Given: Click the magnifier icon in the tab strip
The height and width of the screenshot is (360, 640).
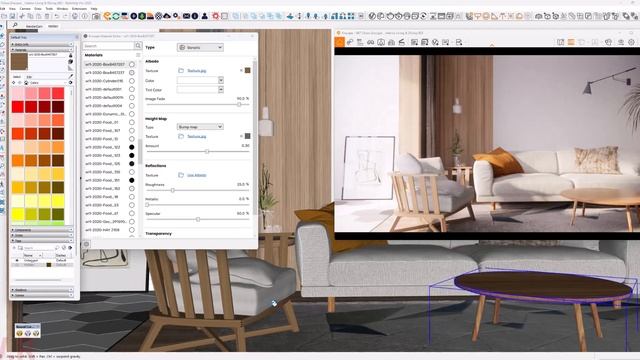Looking at the screenshot, I should [15, 26].
